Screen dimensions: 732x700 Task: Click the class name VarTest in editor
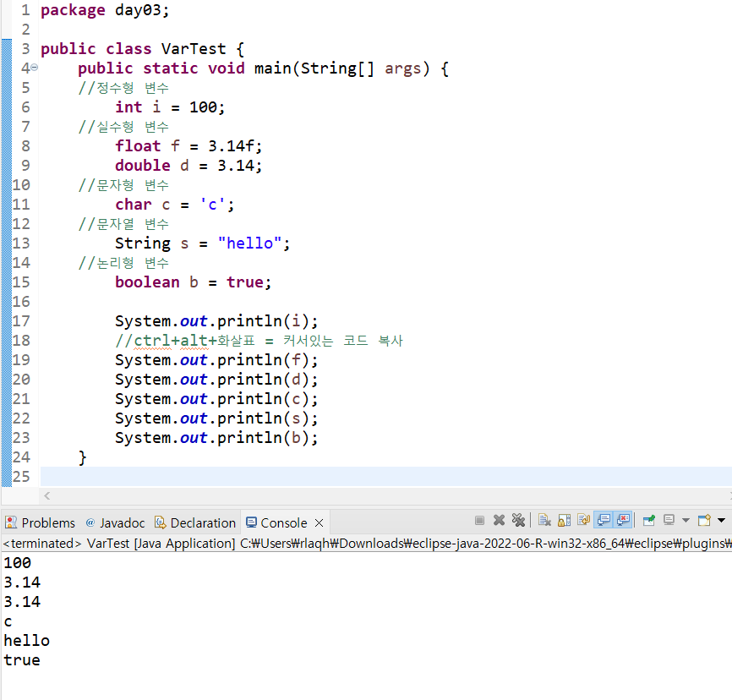(x=194, y=48)
